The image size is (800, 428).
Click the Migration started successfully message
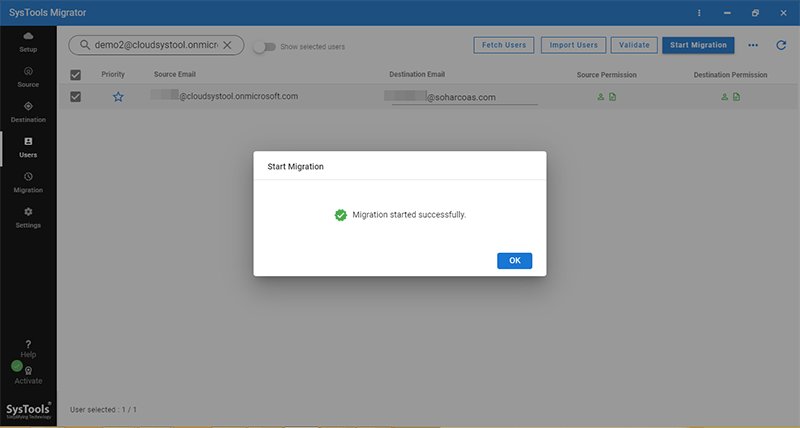(409, 215)
